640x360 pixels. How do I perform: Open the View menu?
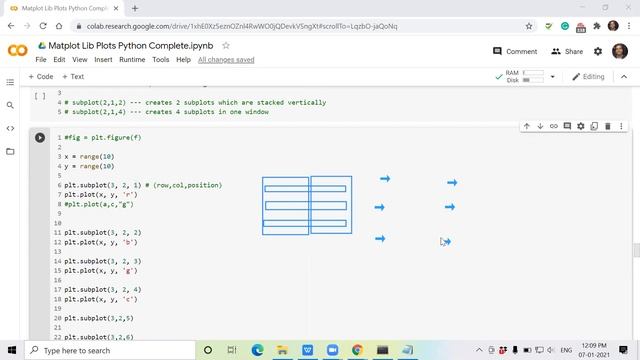(x=80, y=60)
